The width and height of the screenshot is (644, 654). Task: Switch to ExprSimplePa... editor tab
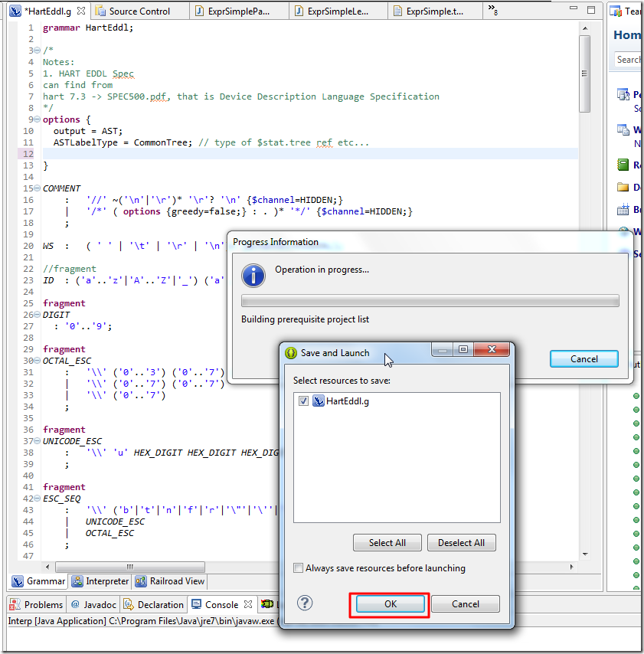(239, 11)
